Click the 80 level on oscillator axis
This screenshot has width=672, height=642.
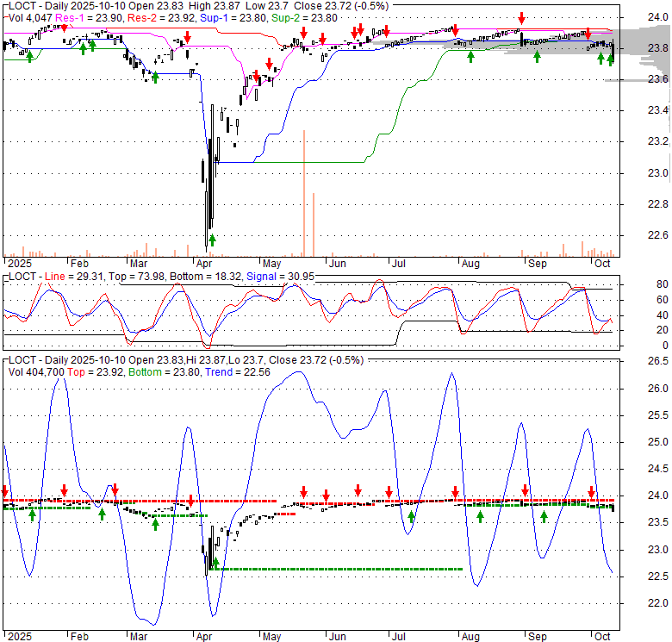pyautogui.click(x=640, y=284)
